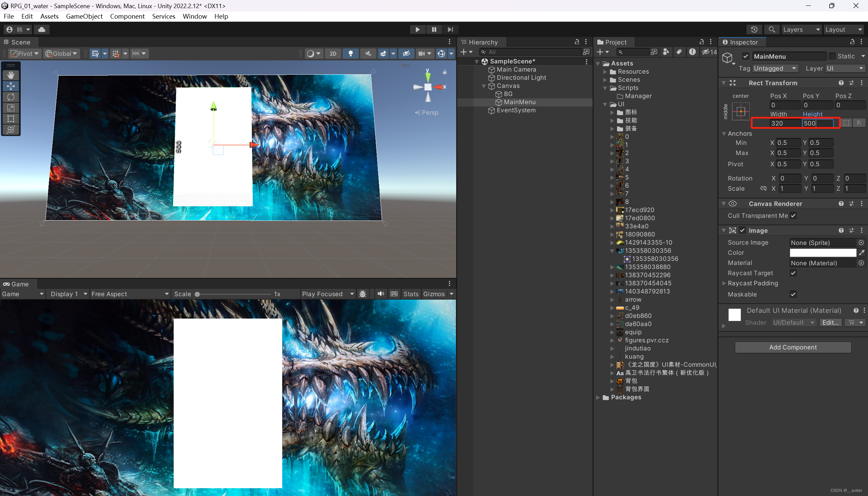
Task: Open the Layer UI dropdown
Action: 845,69
